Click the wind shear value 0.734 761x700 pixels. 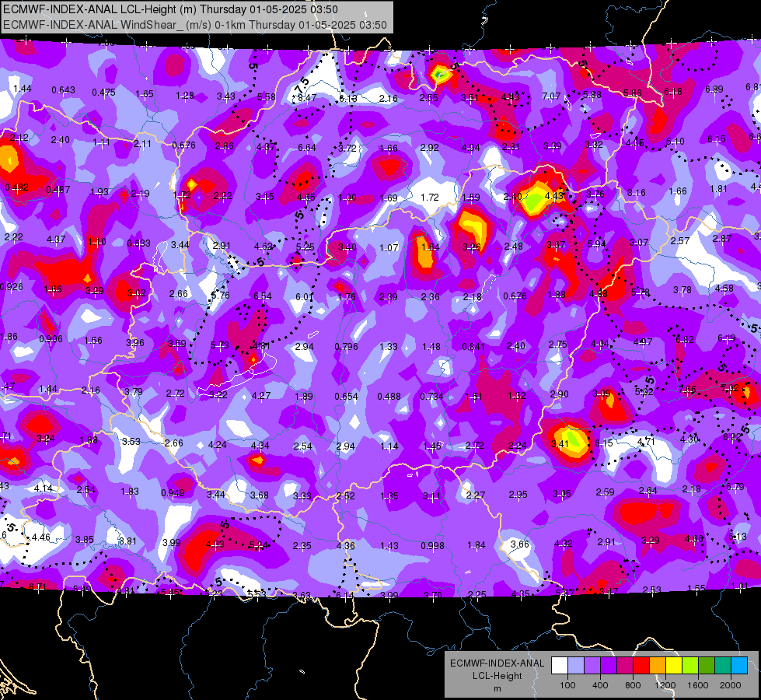432,397
